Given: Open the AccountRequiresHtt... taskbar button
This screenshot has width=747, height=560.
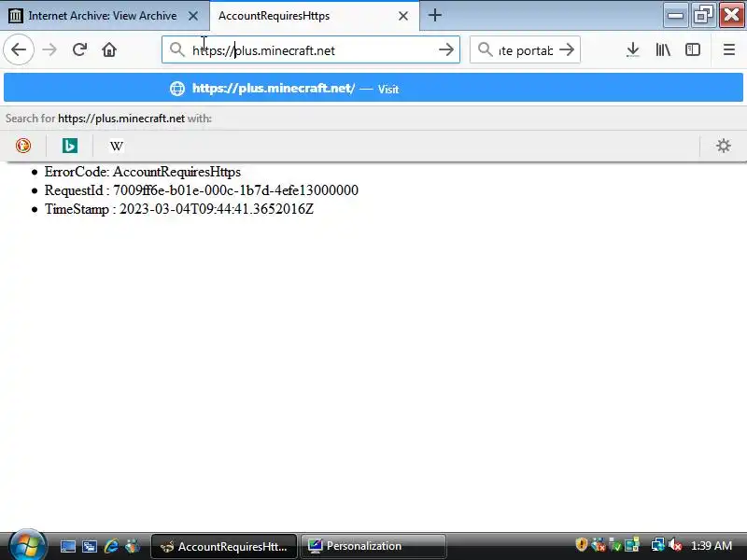Looking at the screenshot, I should point(224,546).
